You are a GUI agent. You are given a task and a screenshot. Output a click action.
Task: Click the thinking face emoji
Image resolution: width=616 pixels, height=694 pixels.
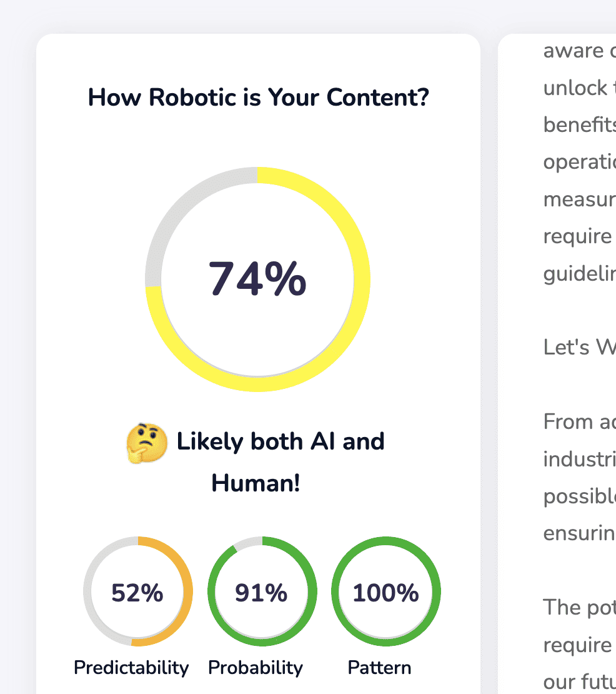click(147, 443)
